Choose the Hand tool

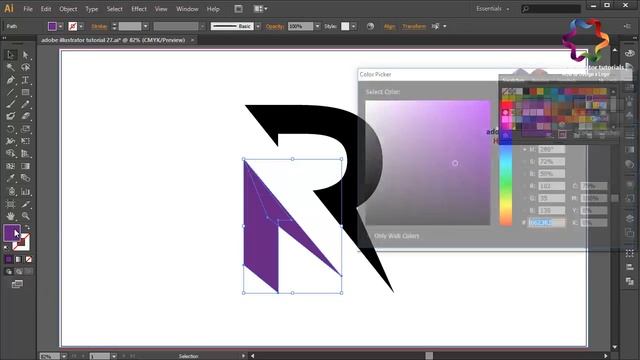(11, 216)
